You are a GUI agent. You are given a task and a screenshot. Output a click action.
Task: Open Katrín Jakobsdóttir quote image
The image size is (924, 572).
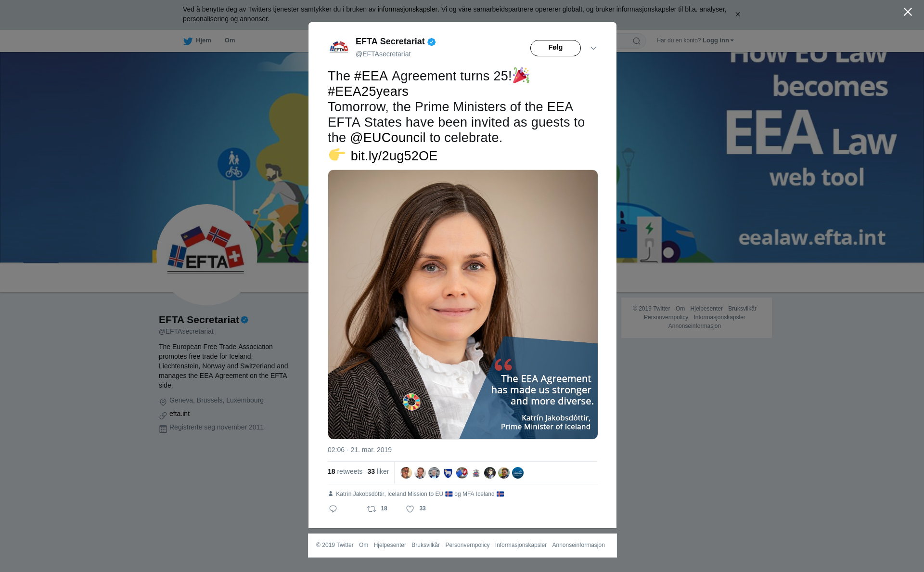pyautogui.click(x=463, y=304)
